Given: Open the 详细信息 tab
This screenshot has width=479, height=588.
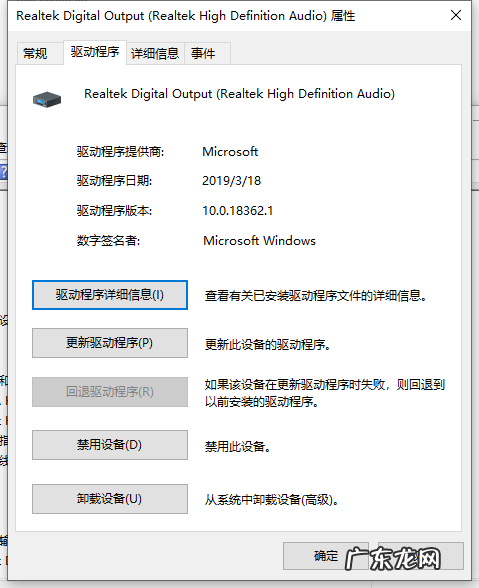Looking at the screenshot, I should [155, 53].
